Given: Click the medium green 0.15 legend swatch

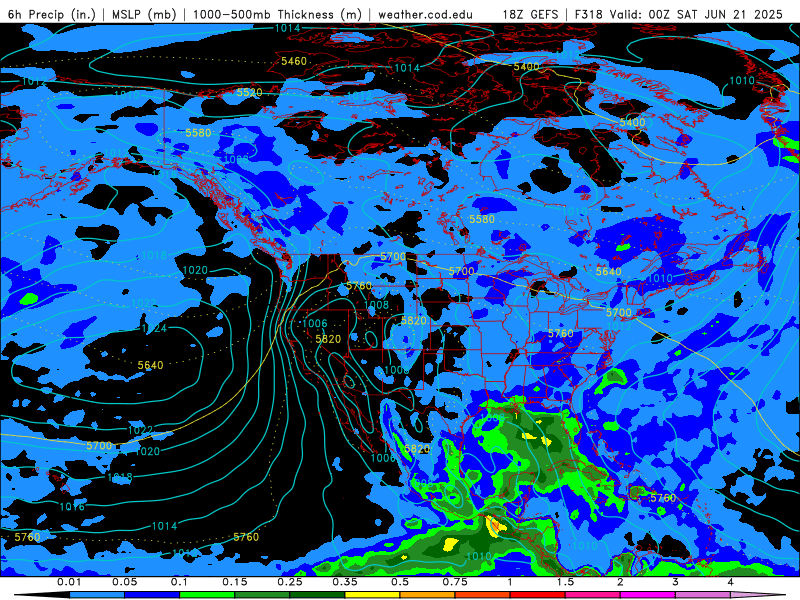Looking at the screenshot, I should (262, 595).
